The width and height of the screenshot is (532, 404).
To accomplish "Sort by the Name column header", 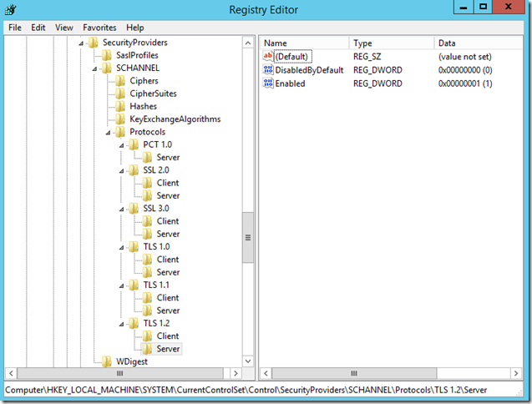I will (x=302, y=43).
